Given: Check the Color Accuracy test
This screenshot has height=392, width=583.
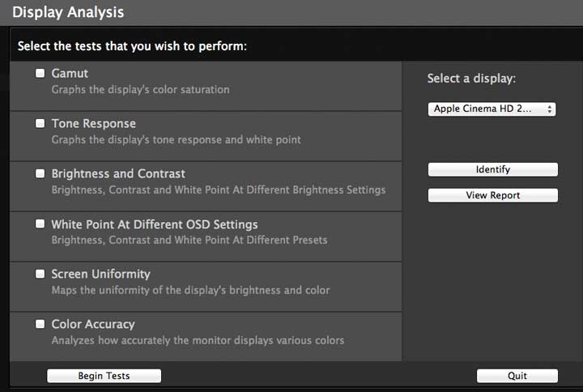Looking at the screenshot, I should tap(40, 324).
